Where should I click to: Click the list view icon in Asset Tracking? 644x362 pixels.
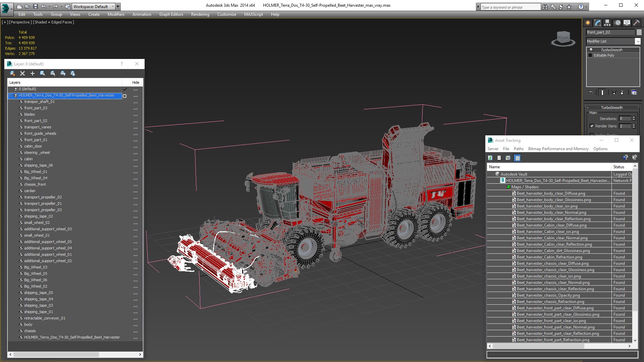(499, 158)
